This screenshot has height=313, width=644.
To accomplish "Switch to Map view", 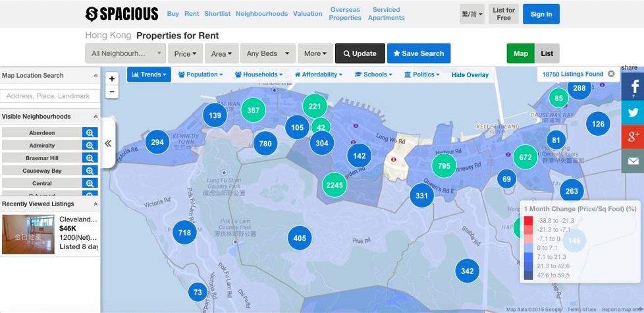I will pos(520,53).
